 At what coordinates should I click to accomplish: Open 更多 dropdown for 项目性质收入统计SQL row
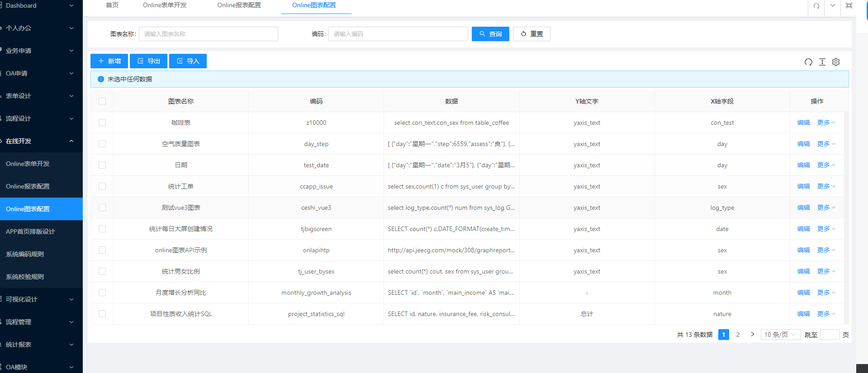[x=826, y=314]
